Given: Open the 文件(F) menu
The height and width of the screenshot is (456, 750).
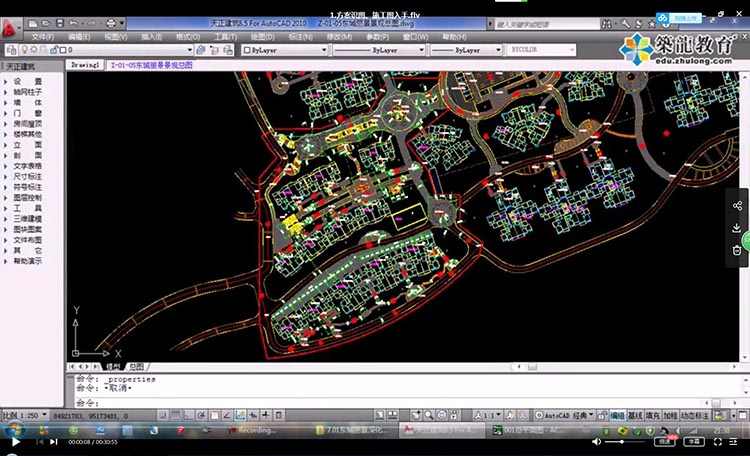Looking at the screenshot, I should (43, 36).
